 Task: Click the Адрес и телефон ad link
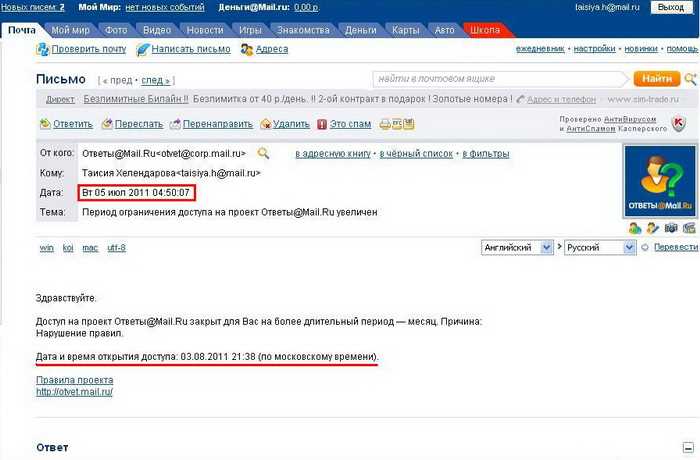(561, 99)
